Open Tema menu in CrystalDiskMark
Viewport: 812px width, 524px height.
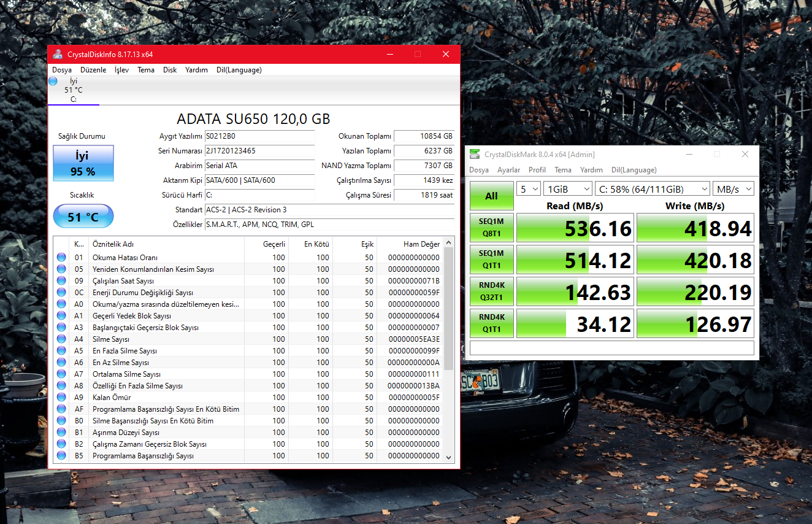[563, 170]
